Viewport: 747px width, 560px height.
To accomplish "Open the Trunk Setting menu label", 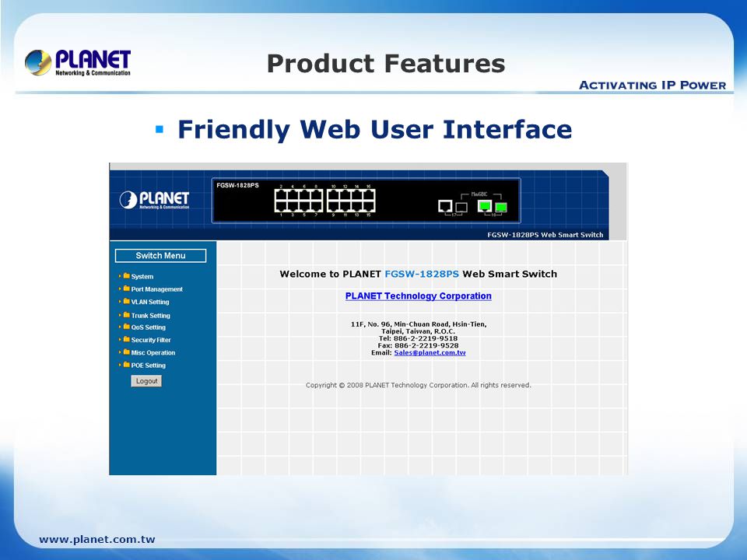I will [150, 315].
